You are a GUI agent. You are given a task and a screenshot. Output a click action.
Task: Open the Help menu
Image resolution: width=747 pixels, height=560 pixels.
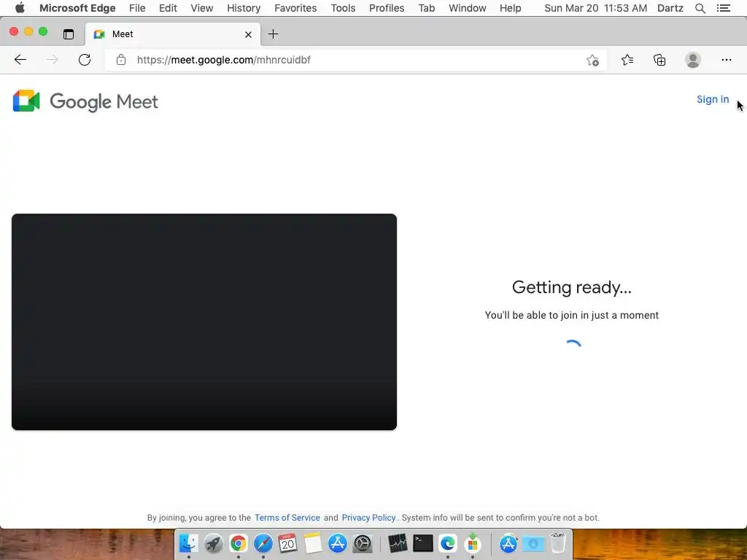click(510, 8)
